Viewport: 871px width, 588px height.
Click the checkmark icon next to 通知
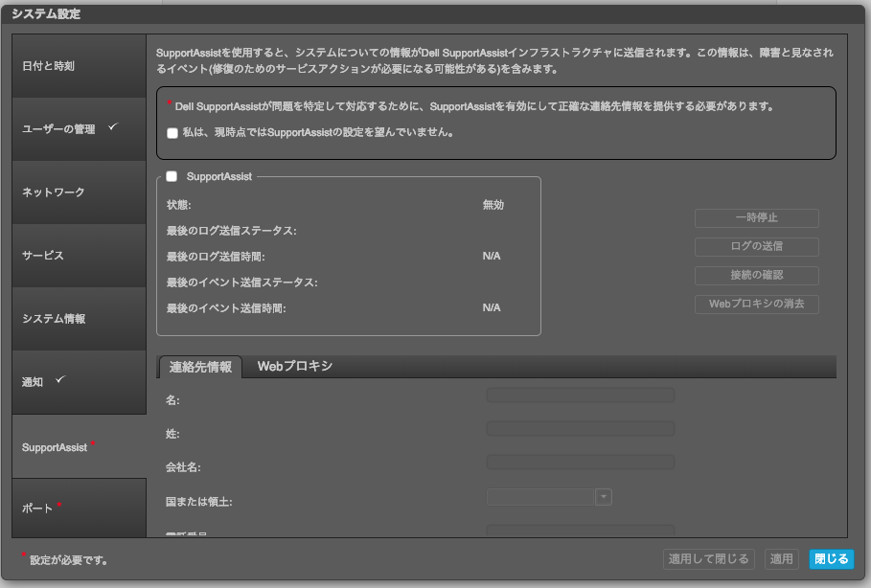(60, 380)
